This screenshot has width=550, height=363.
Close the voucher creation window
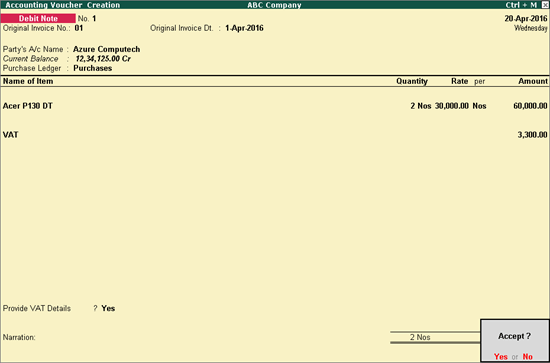pyautogui.click(x=545, y=5)
